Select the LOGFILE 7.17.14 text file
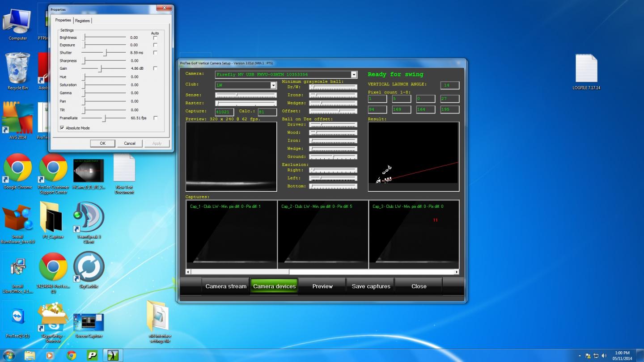The width and height of the screenshot is (644, 362). pyautogui.click(x=586, y=72)
